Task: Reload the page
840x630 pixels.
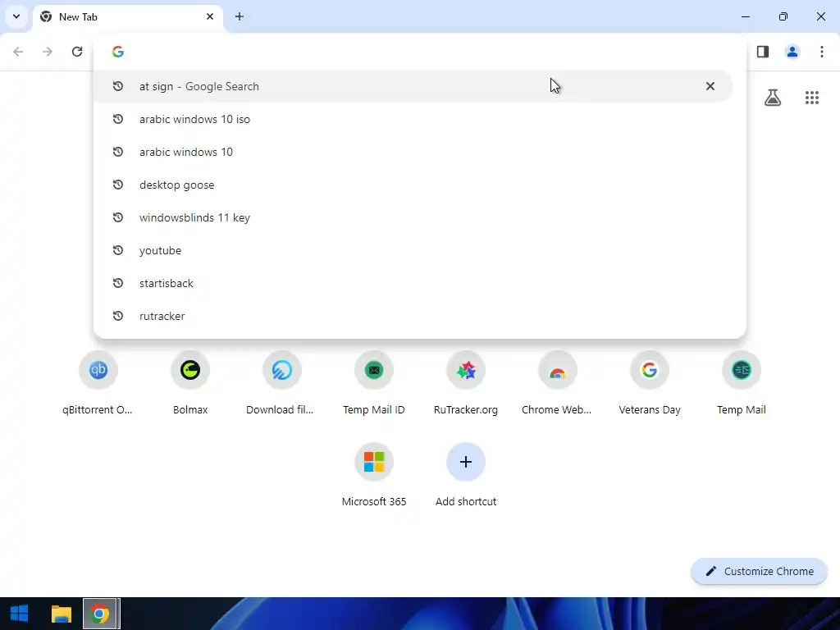Action: [x=77, y=52]
